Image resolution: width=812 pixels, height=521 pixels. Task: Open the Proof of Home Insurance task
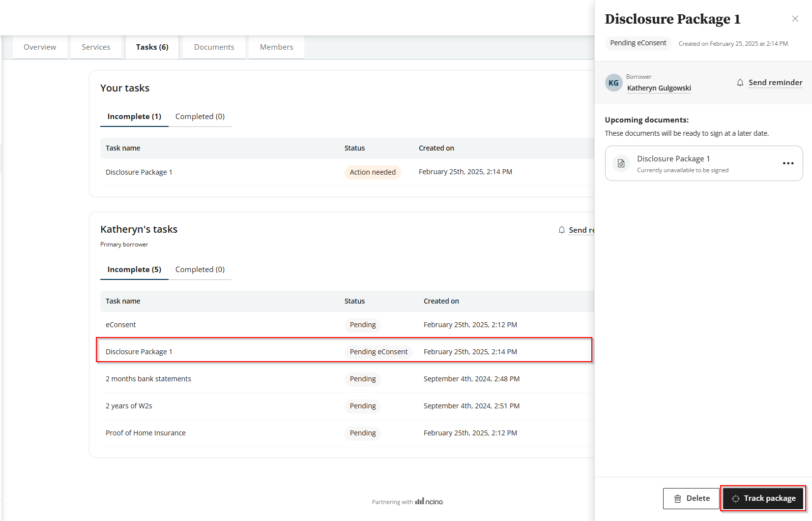point(347,433)
